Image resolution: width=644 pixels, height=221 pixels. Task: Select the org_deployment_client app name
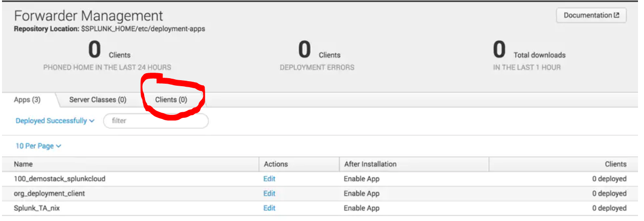click(x=50, y=193)
